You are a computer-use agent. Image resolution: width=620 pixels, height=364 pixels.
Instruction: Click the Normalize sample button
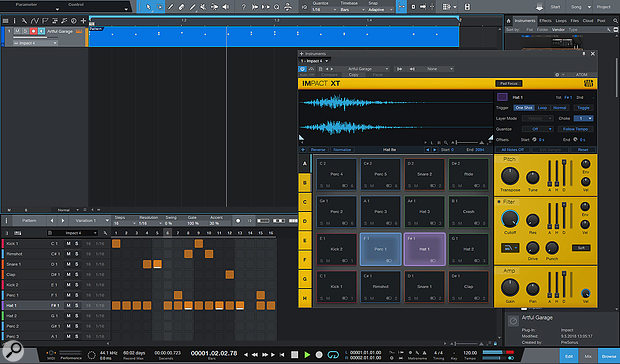coord(342,150)
